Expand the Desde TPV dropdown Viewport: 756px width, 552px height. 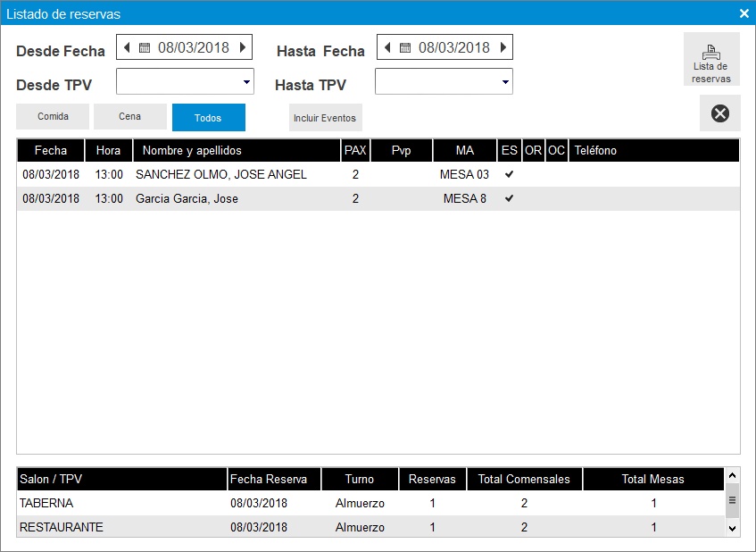click(x=246, y=82)
